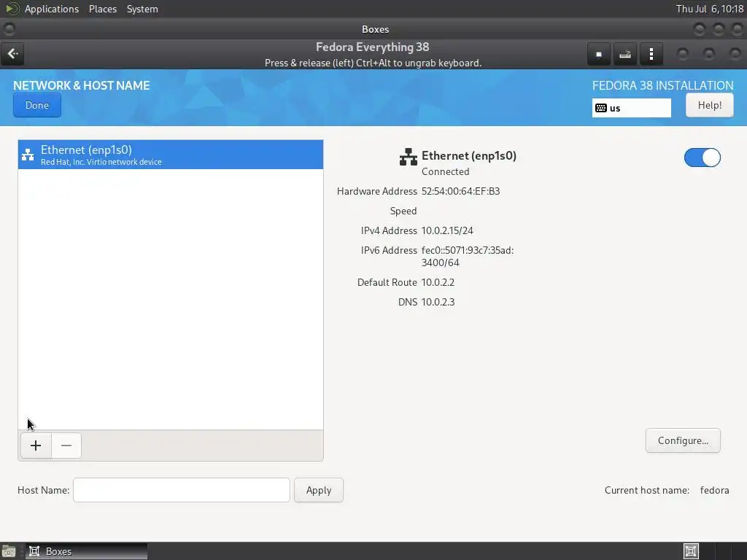Viewport: 747px width, 560px height.
Task: Open the Configure... dialog
Action: point(683,440)
